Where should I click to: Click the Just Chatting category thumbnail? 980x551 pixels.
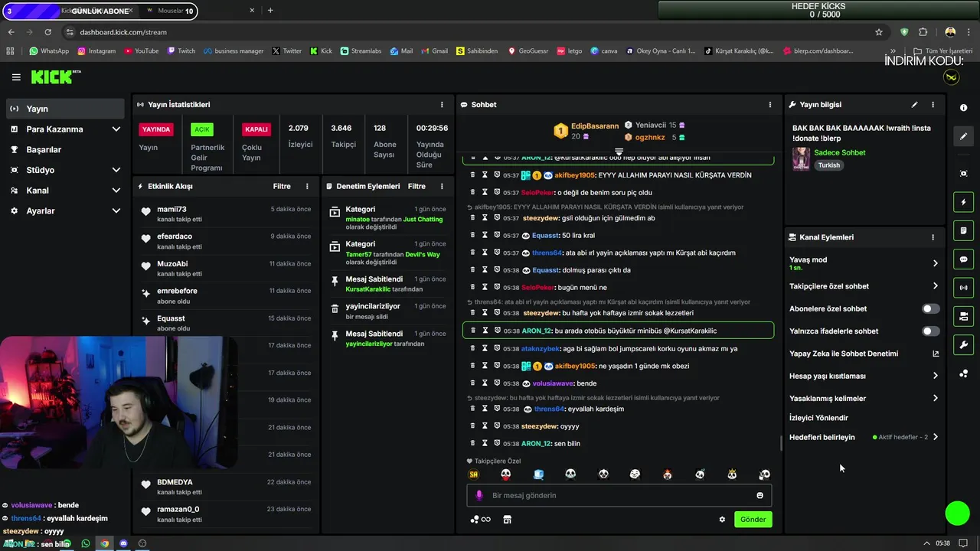[801, 158]
